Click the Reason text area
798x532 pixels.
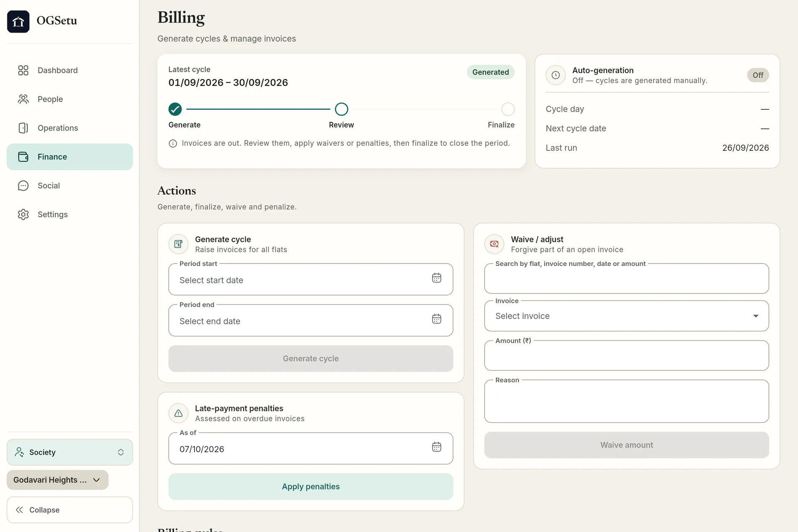pyautogui.click(x=626, y=401)
